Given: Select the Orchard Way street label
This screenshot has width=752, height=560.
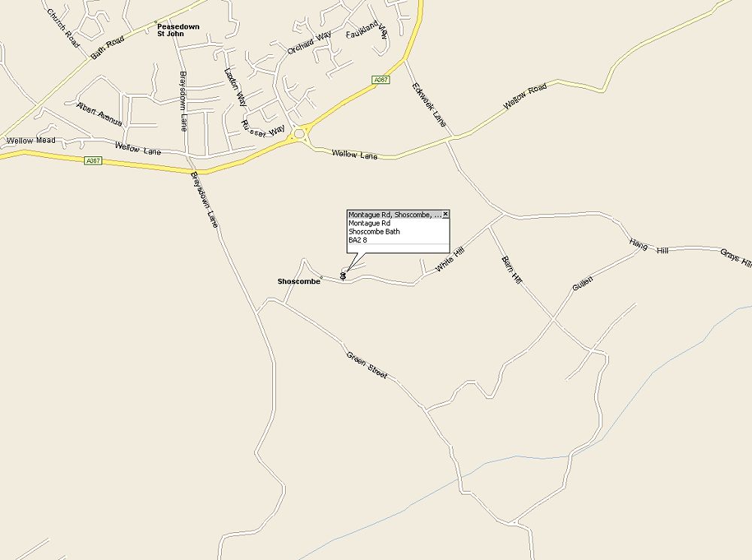Looking at the screenshot, I should [x=309, y=43].
